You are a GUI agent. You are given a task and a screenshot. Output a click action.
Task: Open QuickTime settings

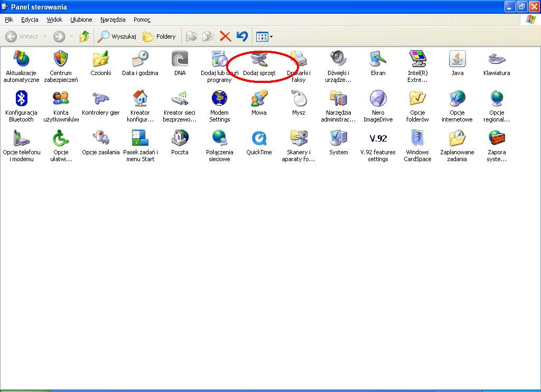click(x=259, y=143)
